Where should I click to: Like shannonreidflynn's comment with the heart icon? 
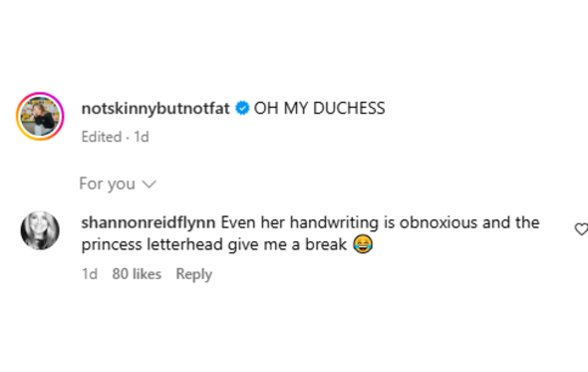pos(581,229)
